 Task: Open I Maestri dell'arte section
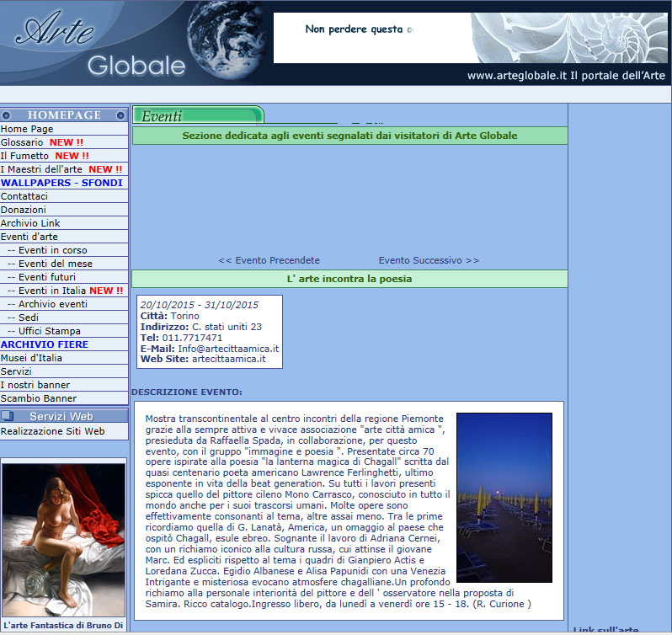coord(41,169)
